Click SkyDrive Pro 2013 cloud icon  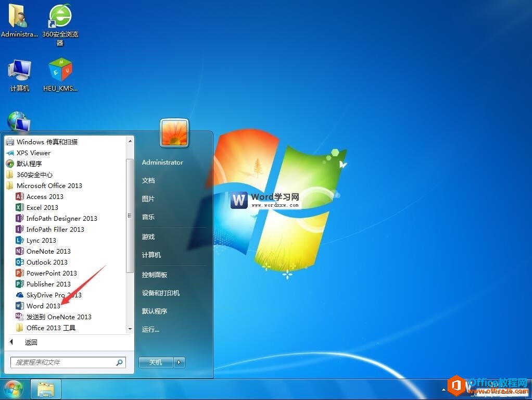click(x=20, y=295)
